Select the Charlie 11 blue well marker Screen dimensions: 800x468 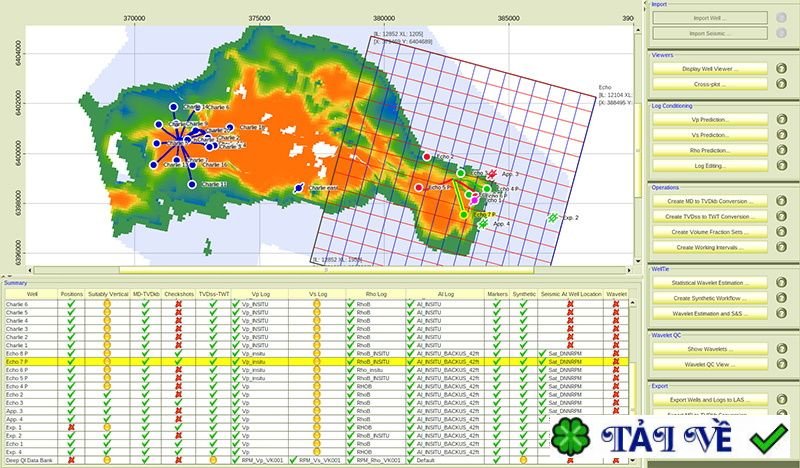click(192, 184)
